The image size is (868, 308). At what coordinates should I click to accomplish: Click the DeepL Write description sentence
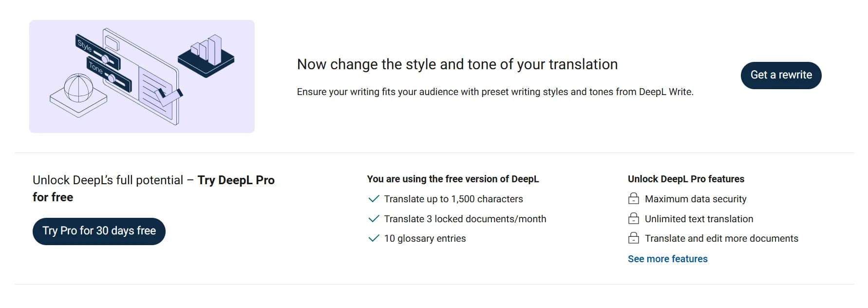[495, 92]
